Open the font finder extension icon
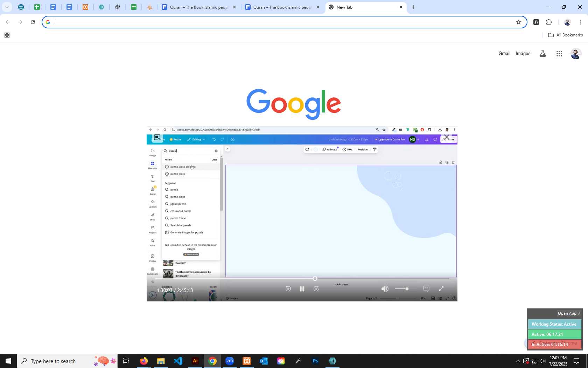This screenshot has height=368, width=588. point(536,22)
